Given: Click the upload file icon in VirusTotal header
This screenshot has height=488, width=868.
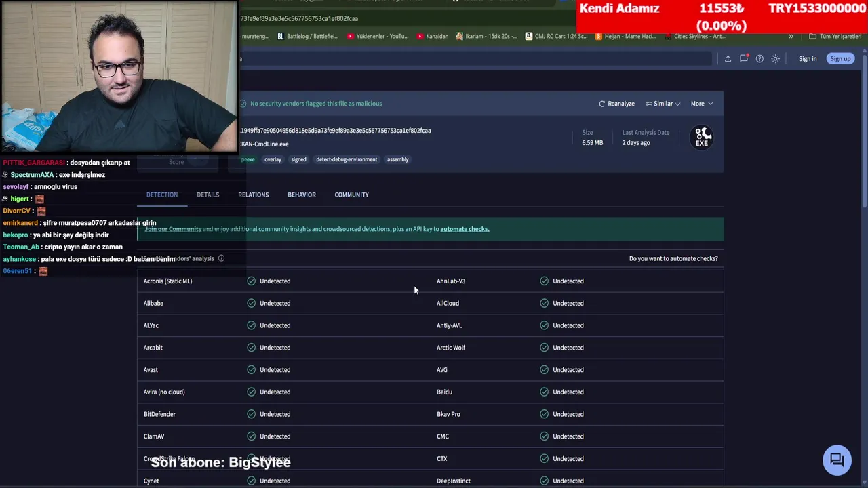Looking at the screenshot, I should (728, 59).
